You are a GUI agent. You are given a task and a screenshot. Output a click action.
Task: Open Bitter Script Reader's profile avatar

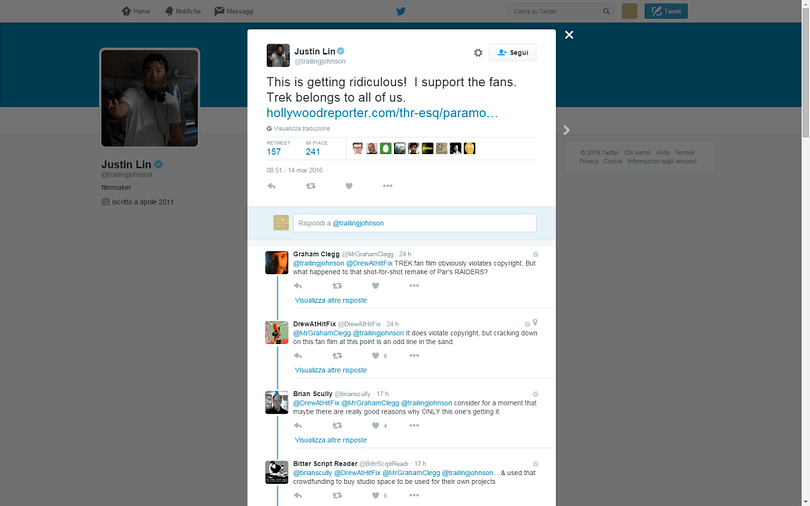[x=277, y=472]
